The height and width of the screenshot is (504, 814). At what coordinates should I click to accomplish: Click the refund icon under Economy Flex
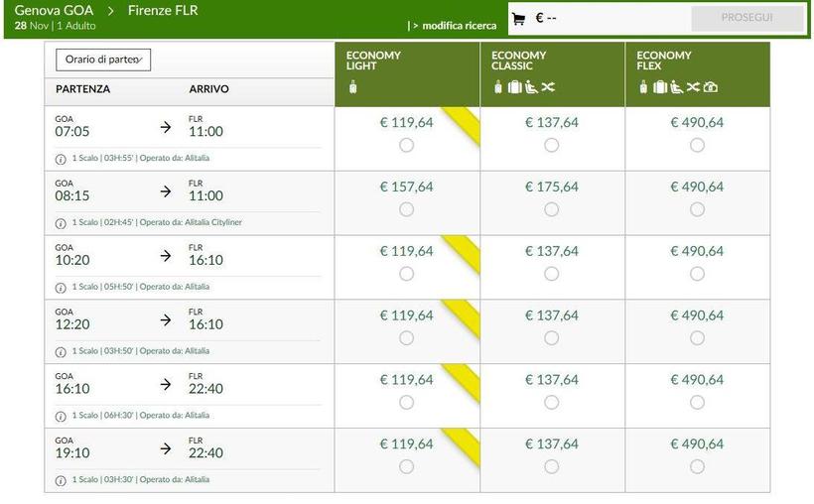click(x=710, y=87)
